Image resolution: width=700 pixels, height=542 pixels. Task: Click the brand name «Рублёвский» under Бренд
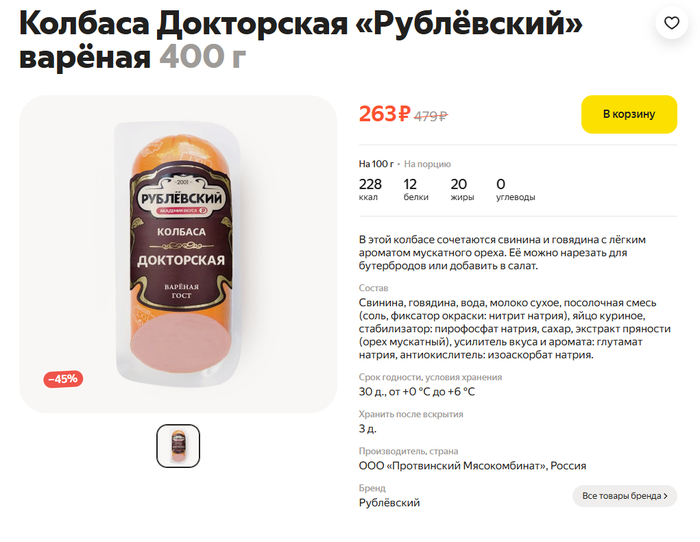point(389,503)
